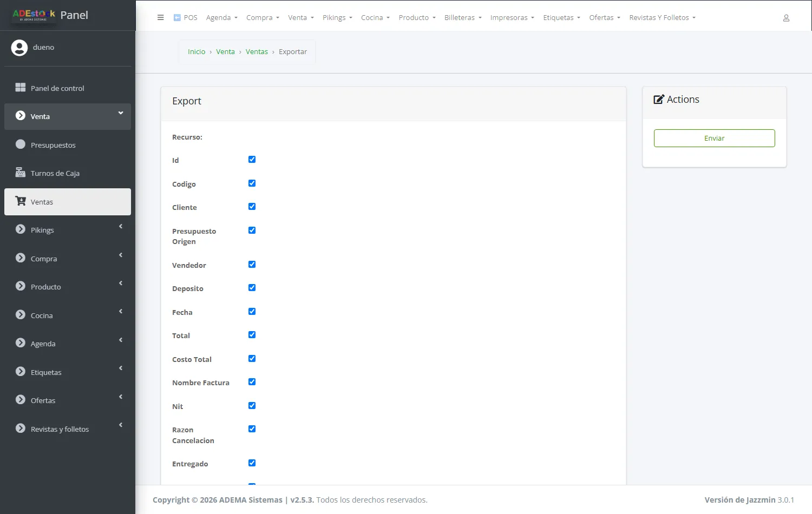Viewport: 812px width, 514px height.
Task: Click the ADEstock Panel logo
Action: click(50, 15)
